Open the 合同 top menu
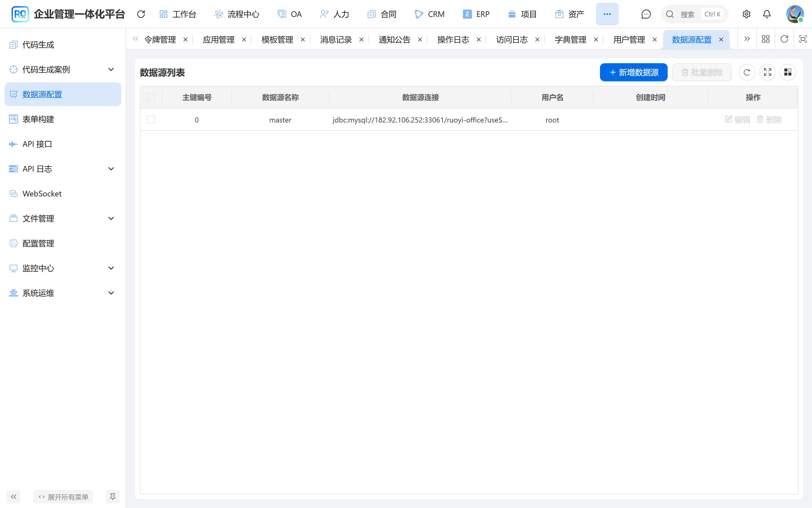The width and height of the screenshot is (812, 508). [382, 14]
